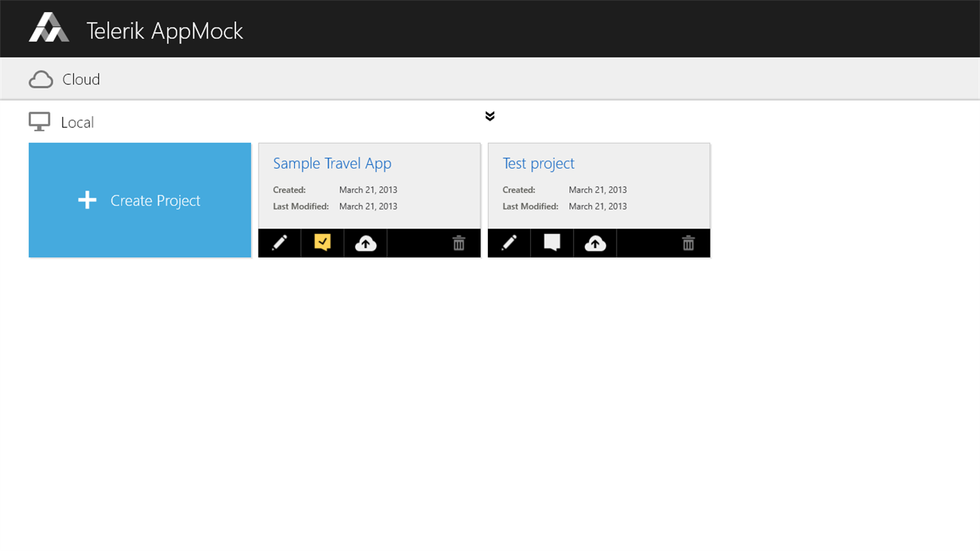The width and height of the screenshot is (980, 551).
Task: Click the monitor icon beside Local
Action: [x=39, y=122]
